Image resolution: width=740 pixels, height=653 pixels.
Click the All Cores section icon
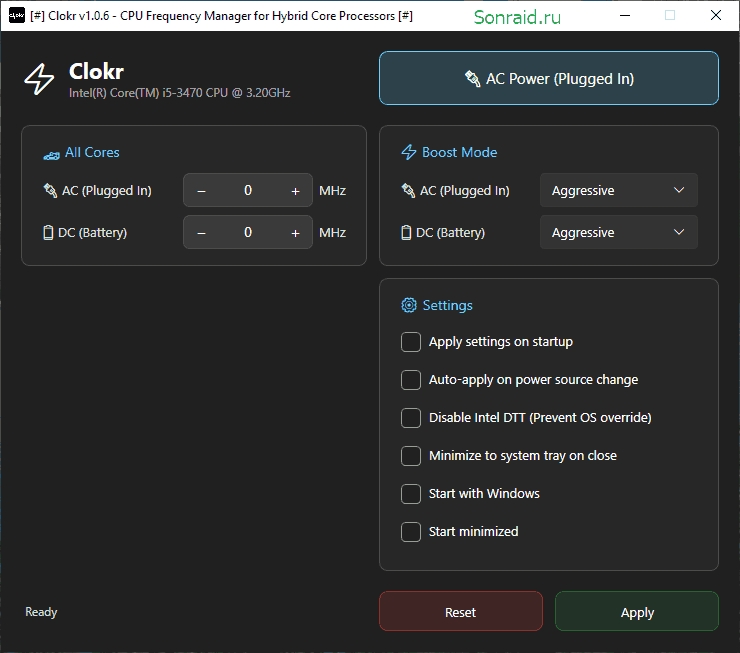coord(51,154)
